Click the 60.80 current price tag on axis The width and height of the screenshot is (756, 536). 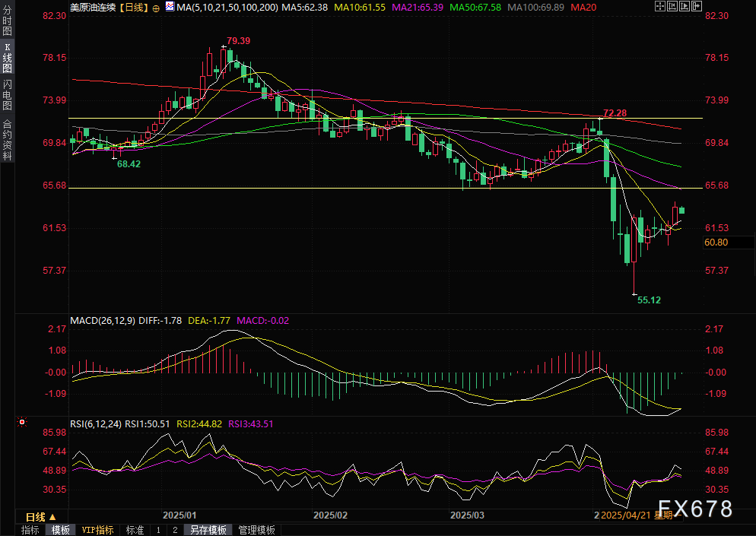[x=716, y=243]
